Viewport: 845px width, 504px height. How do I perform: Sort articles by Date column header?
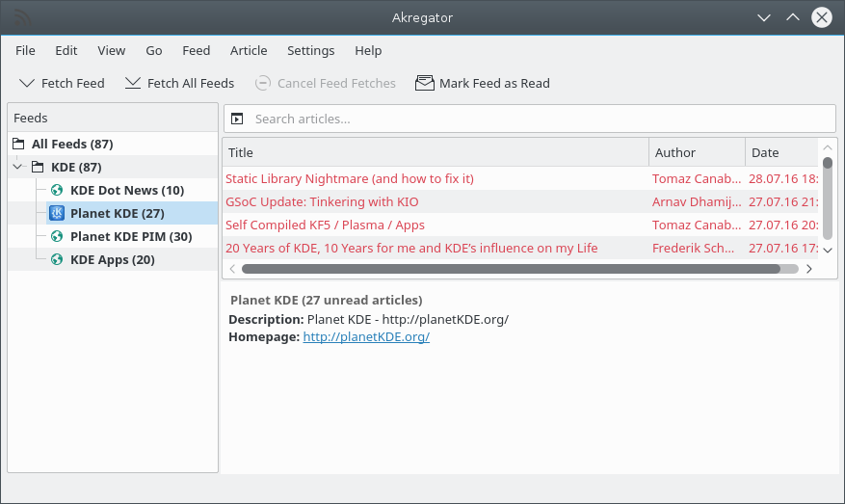[x=780, y=152]
